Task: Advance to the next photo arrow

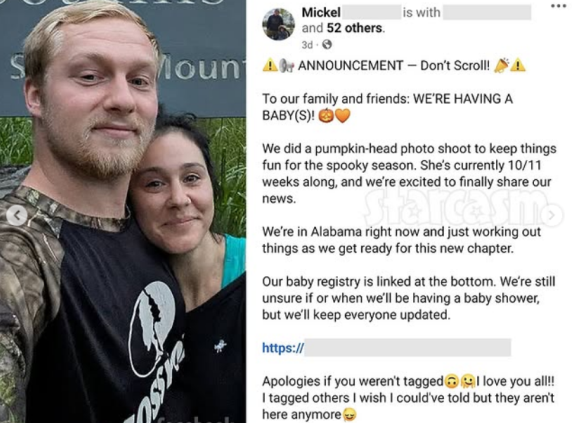Action: point(552,215)
